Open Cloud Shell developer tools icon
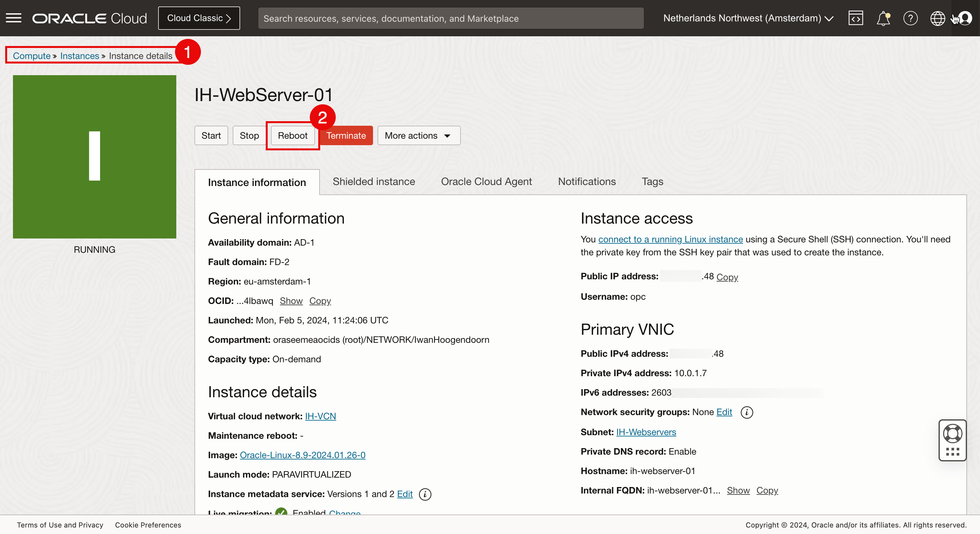The height and width of the screenshot is (534, 980). click(x=855, y=18)
